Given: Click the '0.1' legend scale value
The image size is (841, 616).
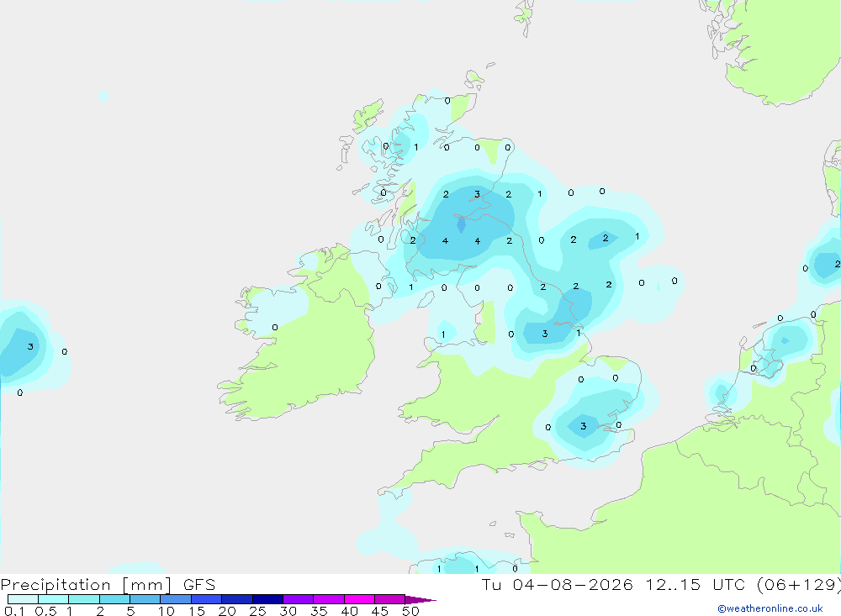Looking at the screenshot, I should 14,611.
